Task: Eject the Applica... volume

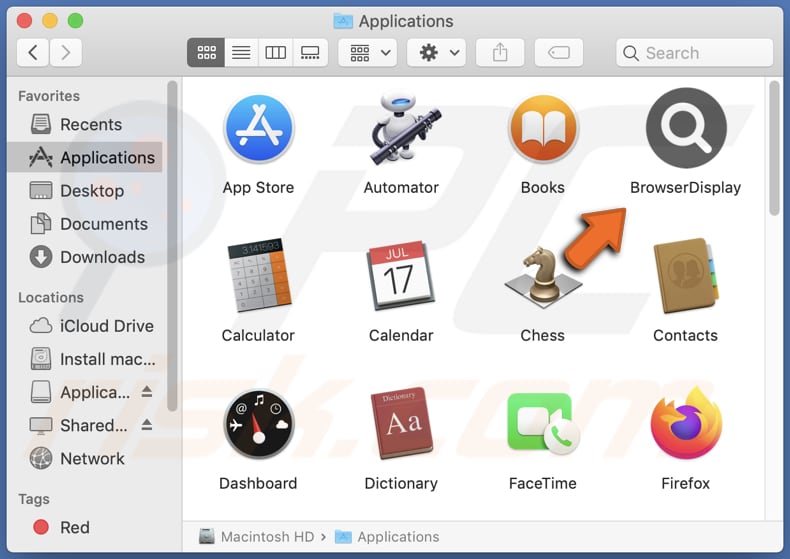Action: tap(147, 391)
